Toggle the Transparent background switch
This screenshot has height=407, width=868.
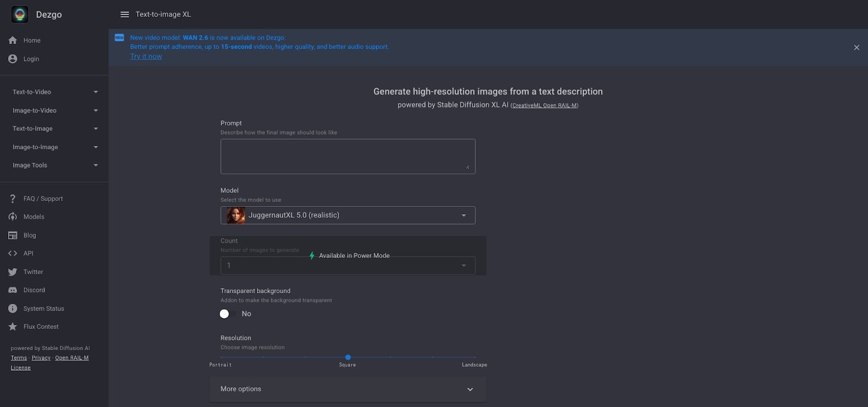228,314
